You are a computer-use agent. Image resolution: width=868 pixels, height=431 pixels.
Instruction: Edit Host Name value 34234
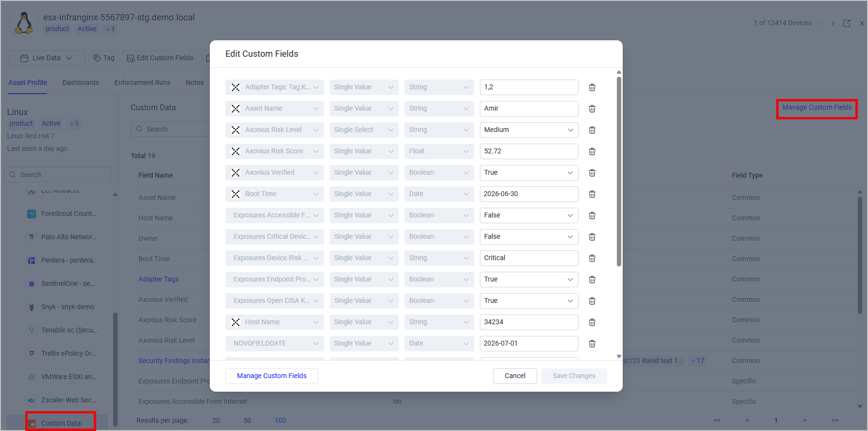(x=529, y=322)
